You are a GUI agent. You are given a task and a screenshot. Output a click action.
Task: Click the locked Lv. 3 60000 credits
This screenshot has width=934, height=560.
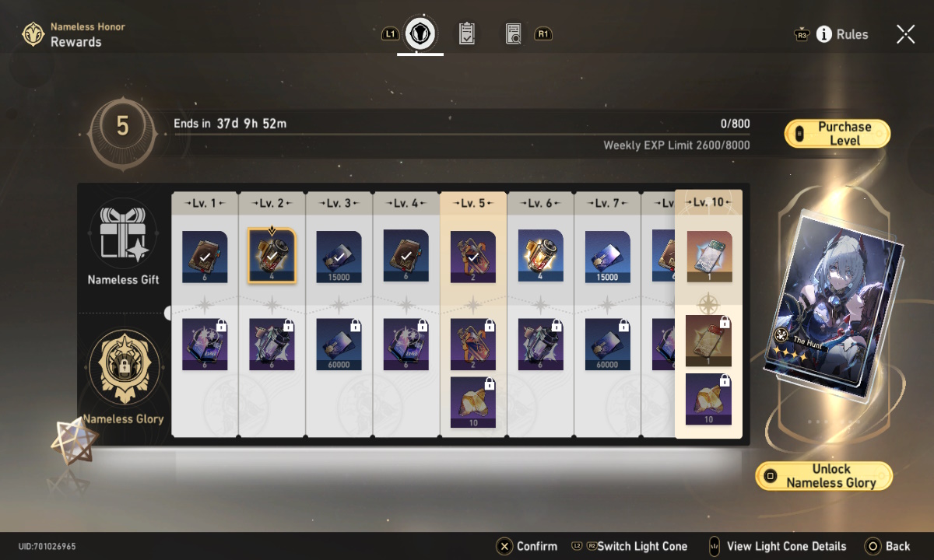(x=339, y=345)
